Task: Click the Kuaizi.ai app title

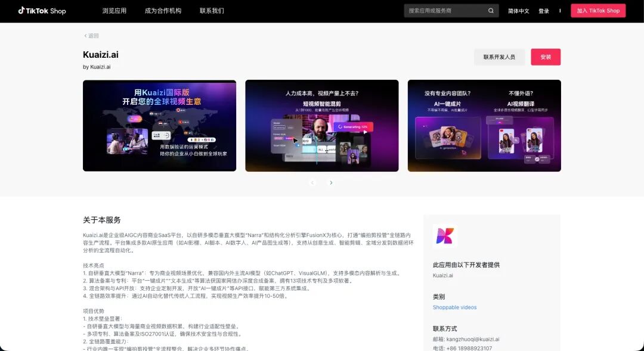Action: [101, 55]
